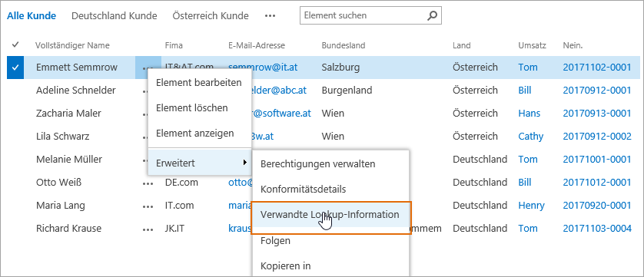Switch to Österreich Kunde view

211,16
